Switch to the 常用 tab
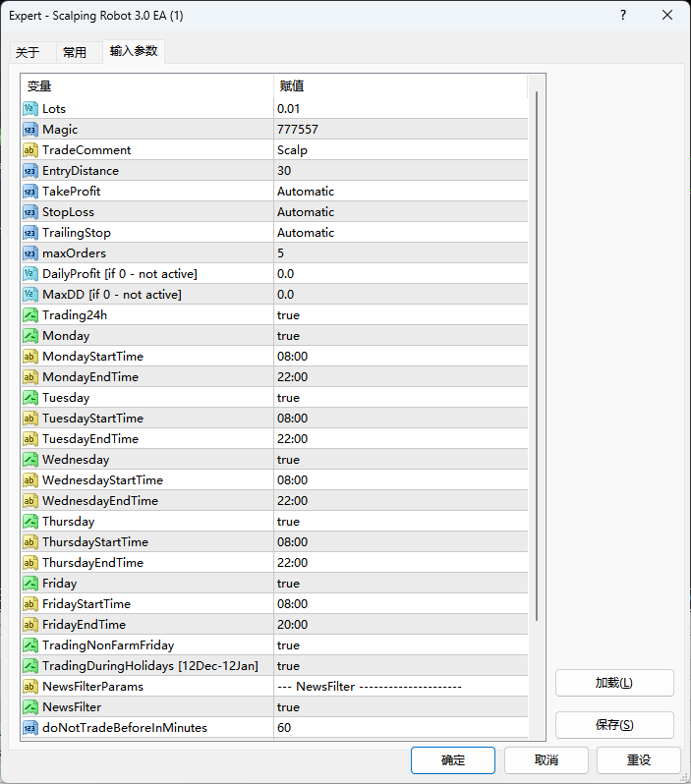The width and height of the screenshot is (691, 784). point(75,53)
